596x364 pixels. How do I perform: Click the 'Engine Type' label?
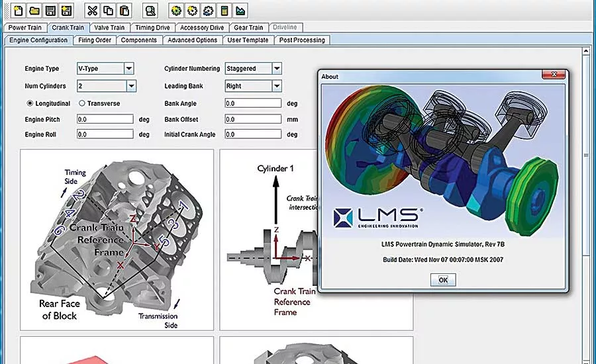[x=42, y=69]
